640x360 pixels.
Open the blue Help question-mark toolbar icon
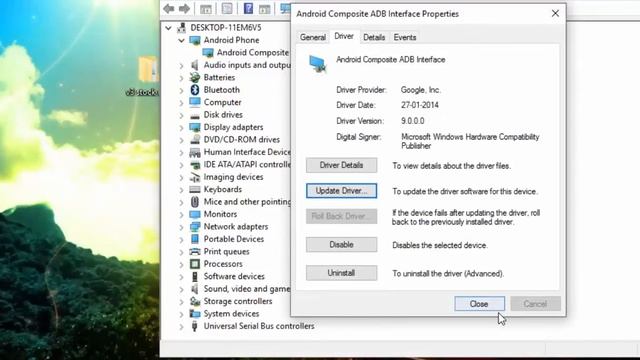click(x=248, y=8)
